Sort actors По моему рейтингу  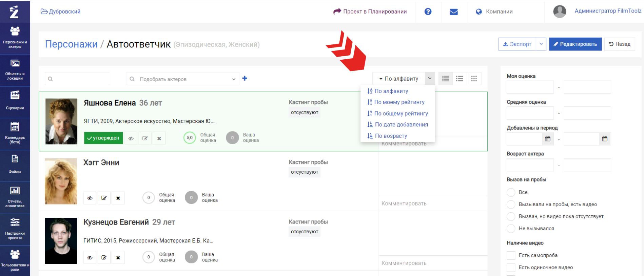[x=396, y=102]
